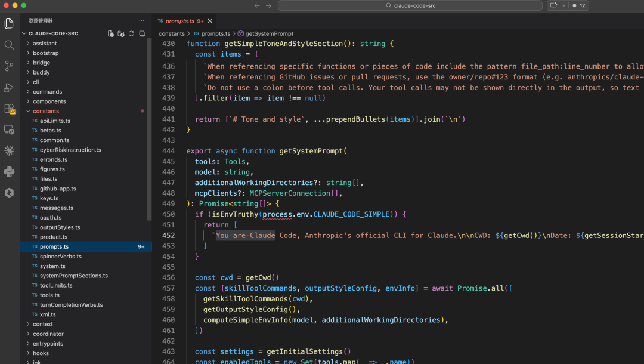Collapse the constants folder
The height and width of the screenshot is (364, 644).
point(46,111)
